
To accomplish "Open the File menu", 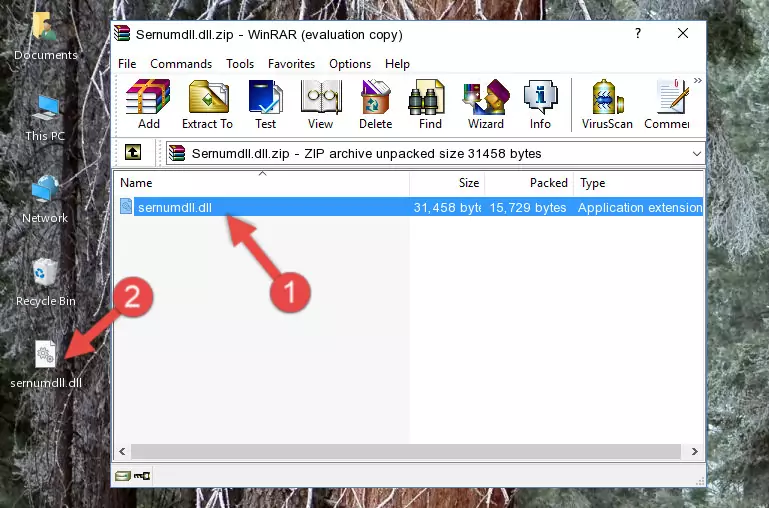I will pos(127,64).
